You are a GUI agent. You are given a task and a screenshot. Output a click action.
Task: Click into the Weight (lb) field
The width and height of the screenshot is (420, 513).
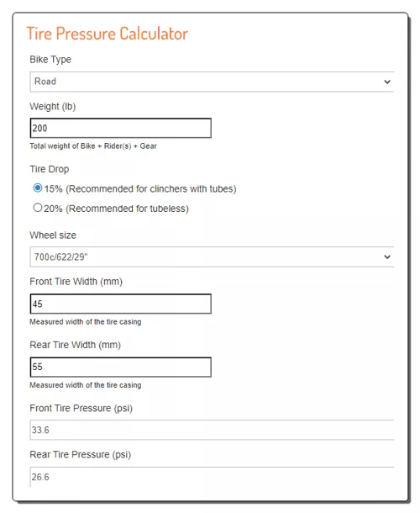click(x=121, y=128)
